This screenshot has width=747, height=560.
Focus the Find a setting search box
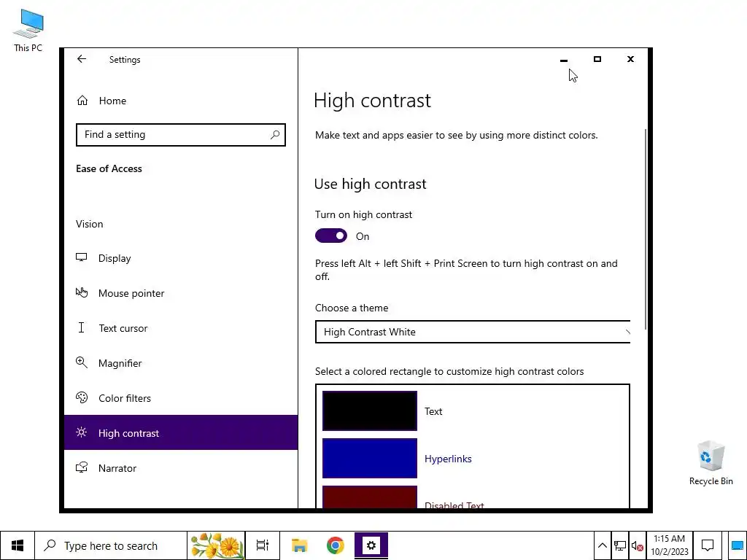[181, 135]
